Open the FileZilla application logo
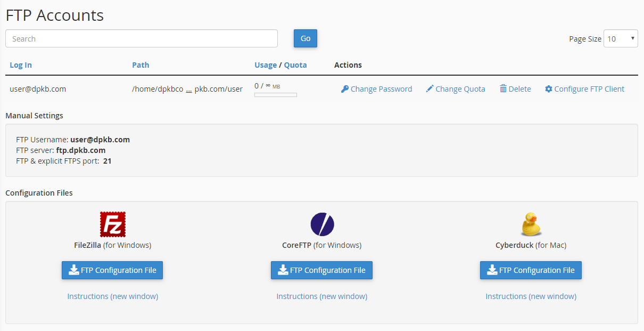The width and height of the screenshot is (644, 331). click(112, 224)
